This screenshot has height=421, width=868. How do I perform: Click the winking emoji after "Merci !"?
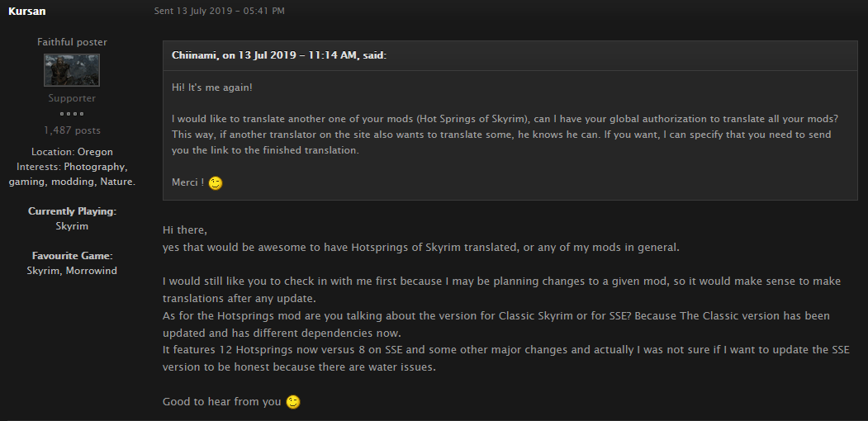pyautogui.click(x=216, y=183)
